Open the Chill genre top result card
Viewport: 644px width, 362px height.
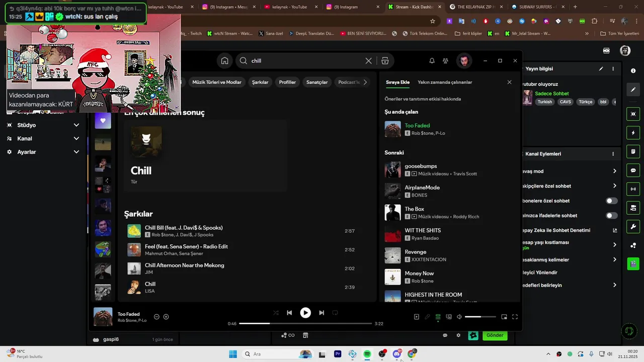(x=205, y=156)
